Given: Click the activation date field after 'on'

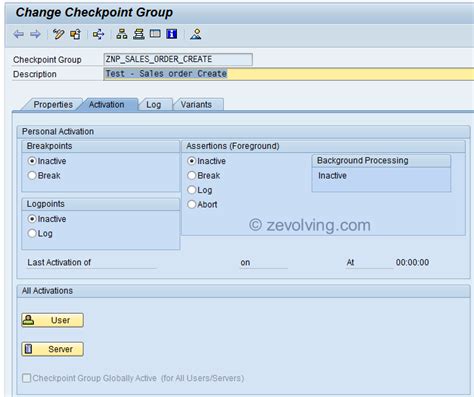Looking at the screenshot, I should point(263,263).
